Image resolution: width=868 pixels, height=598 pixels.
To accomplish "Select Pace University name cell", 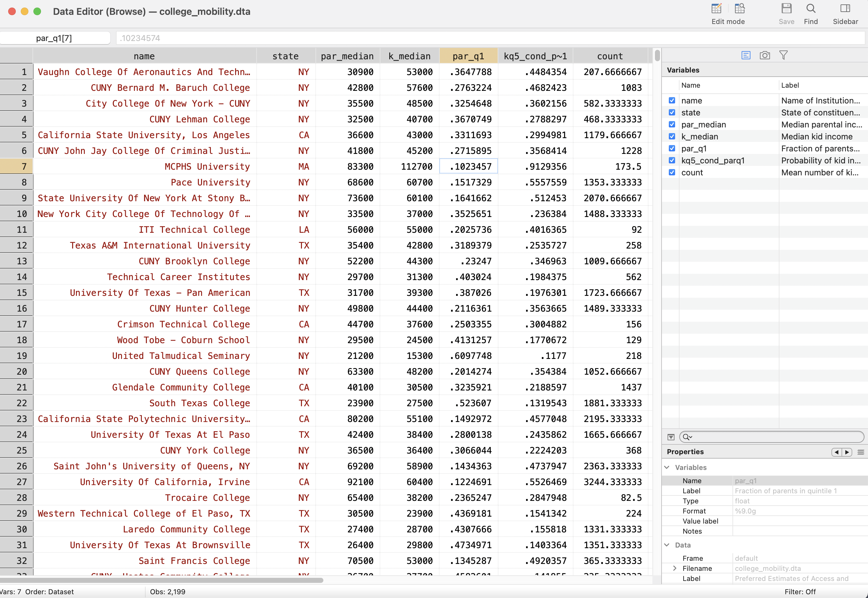I will click(x=145, y=182).
